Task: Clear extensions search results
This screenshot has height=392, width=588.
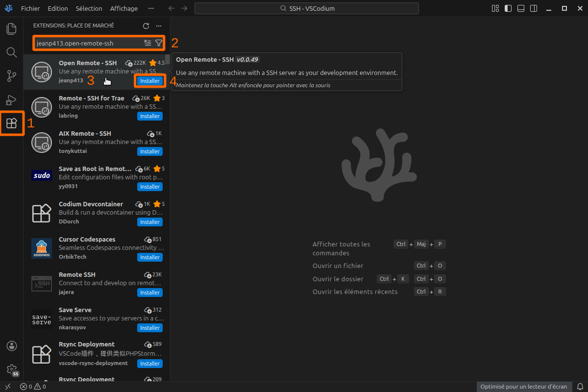Action: (x=147, y=43)
